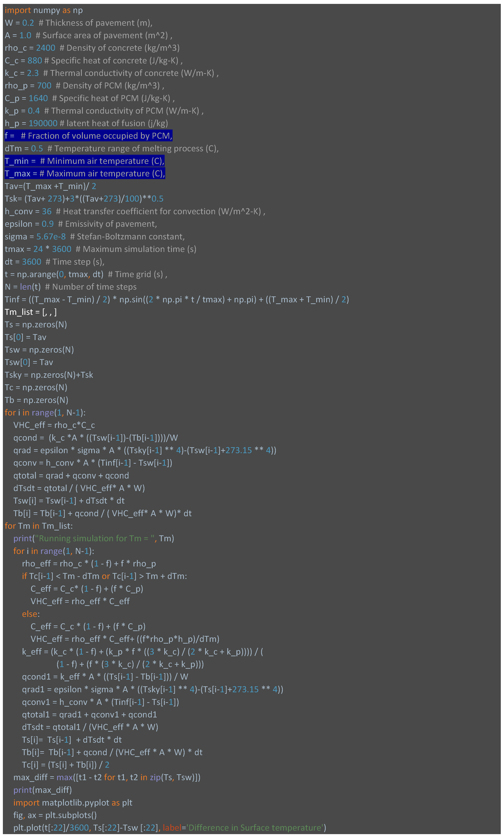
Task: Click the 'qtotal = qrad + qconv + qcond' line
Action: (x=71, y=475)
